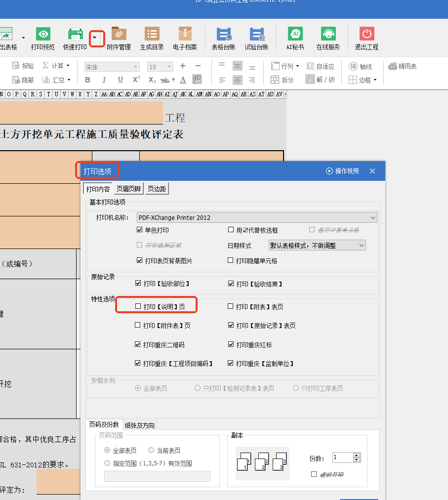Uncheck 单色打印 option

140,230
